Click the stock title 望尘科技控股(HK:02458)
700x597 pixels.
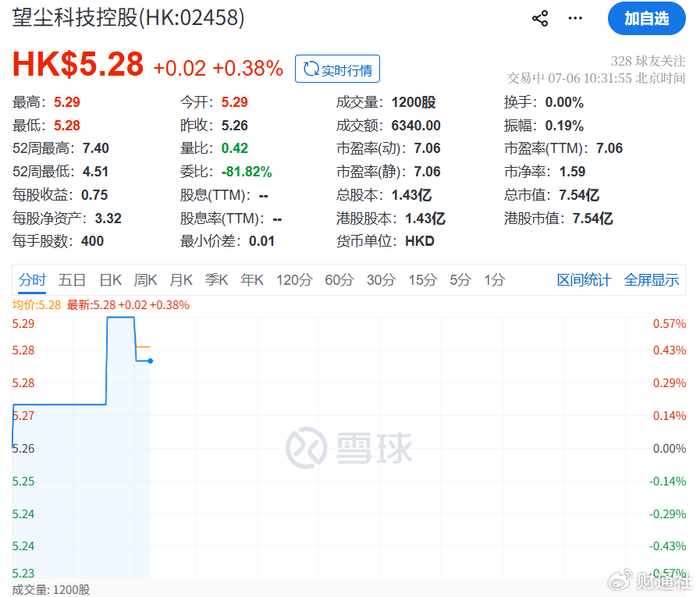pos(129,18)
